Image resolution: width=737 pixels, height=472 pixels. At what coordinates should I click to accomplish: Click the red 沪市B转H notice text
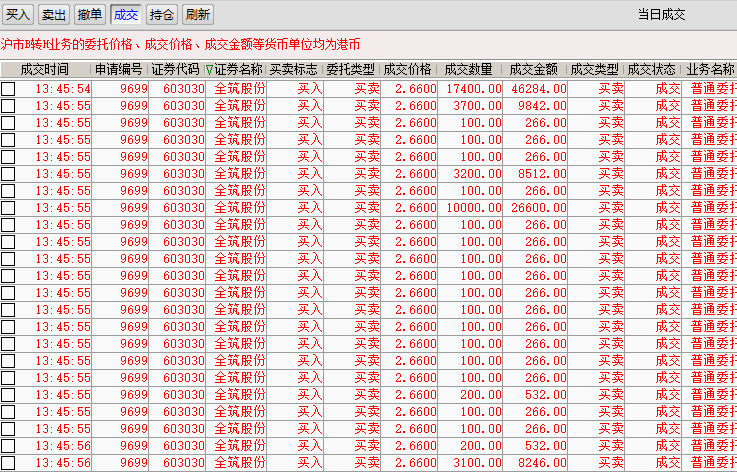pos(180,45)
